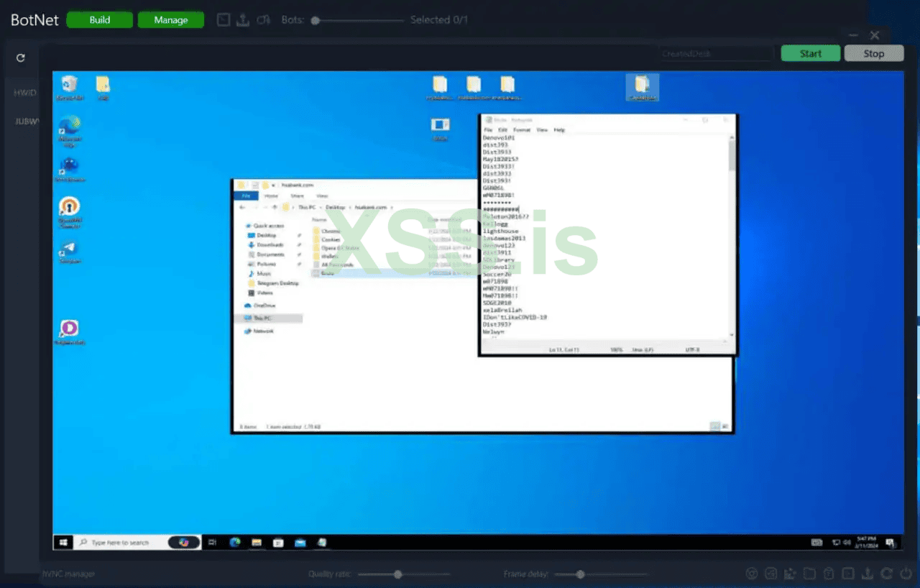Viewport: 920px width, 588px height.
Task: Open Microsoft Edge from the remote taskbar
Action: point(235,542)
